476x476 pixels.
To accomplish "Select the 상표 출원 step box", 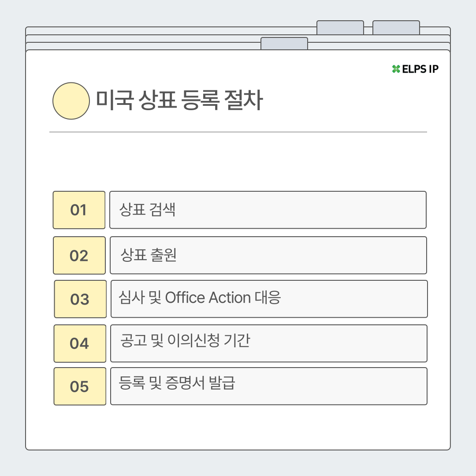I will click(268, 255).
